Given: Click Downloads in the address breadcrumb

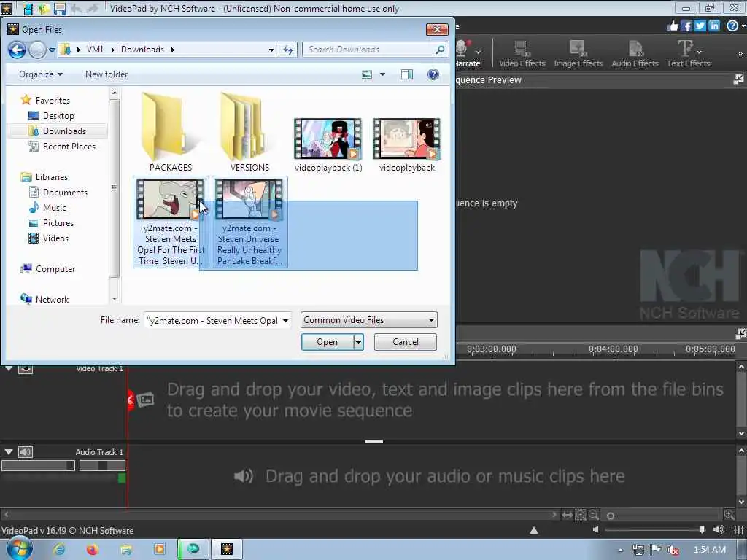Looking at the screenshot, I should coord(142,50).
